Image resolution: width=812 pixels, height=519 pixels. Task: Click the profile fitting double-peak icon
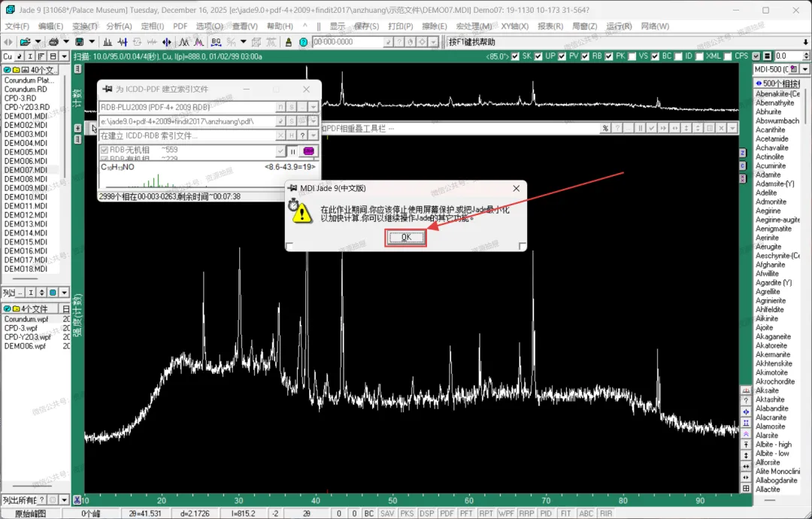[184, 42]
